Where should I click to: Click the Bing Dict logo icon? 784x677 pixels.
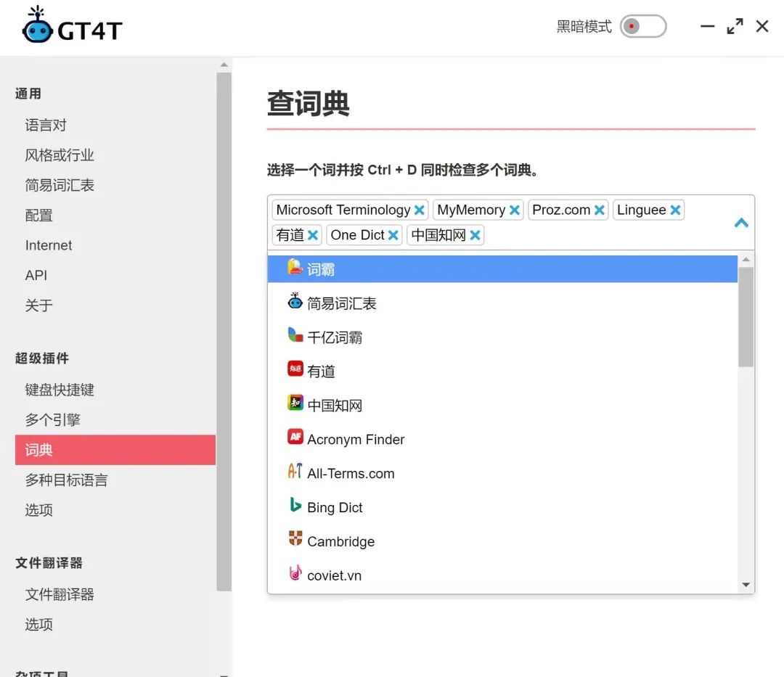pyautogui.click(x=295, y=504)
